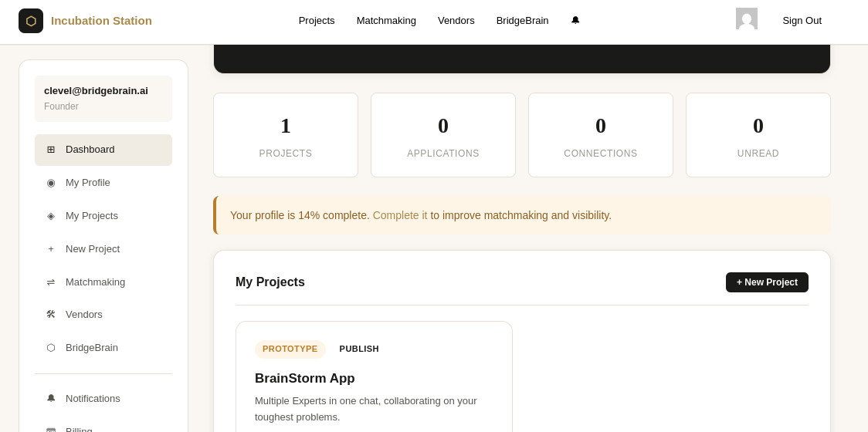Screen dimensions: 868x432
Task: Open Projects in the top navigation
Action: (x=317, y=21)
